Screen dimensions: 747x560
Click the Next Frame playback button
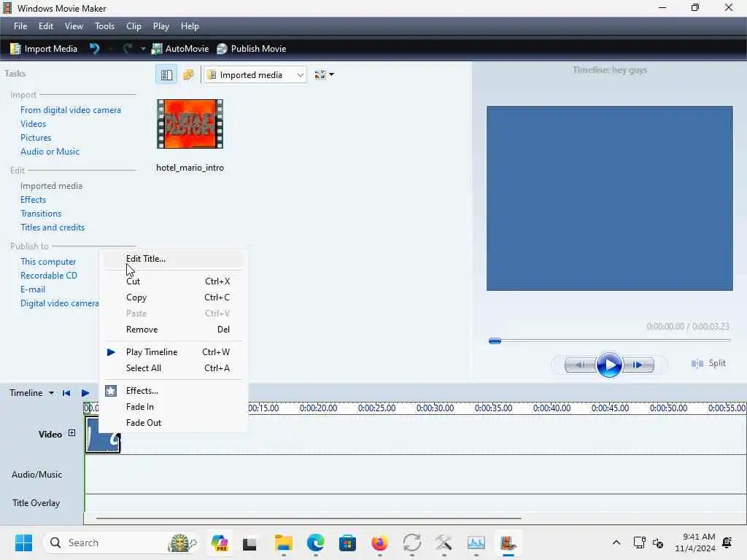coord(638,365)
